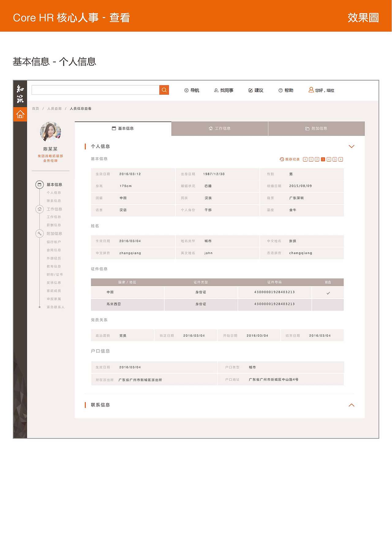This screenshot has width=392, height=555.
Task: Select 个人信息 in the sidebar tree
Action: coord(54,193)
